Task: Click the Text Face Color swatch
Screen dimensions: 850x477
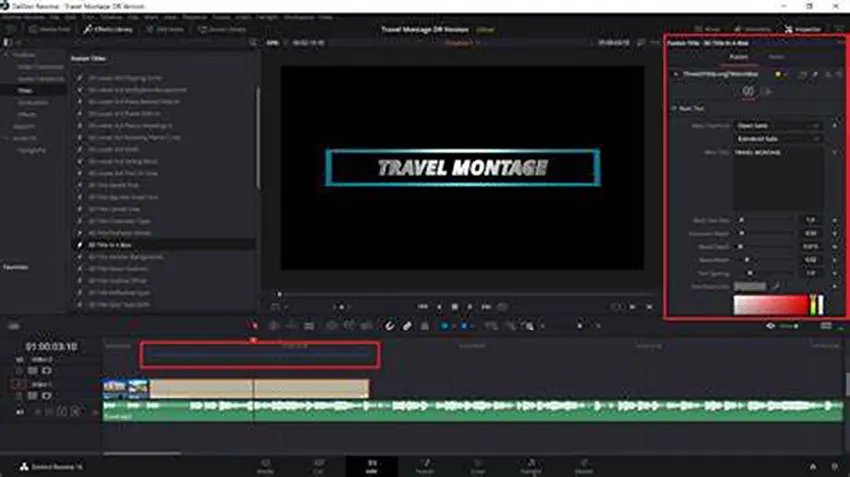Action: (x=750, y=286)
